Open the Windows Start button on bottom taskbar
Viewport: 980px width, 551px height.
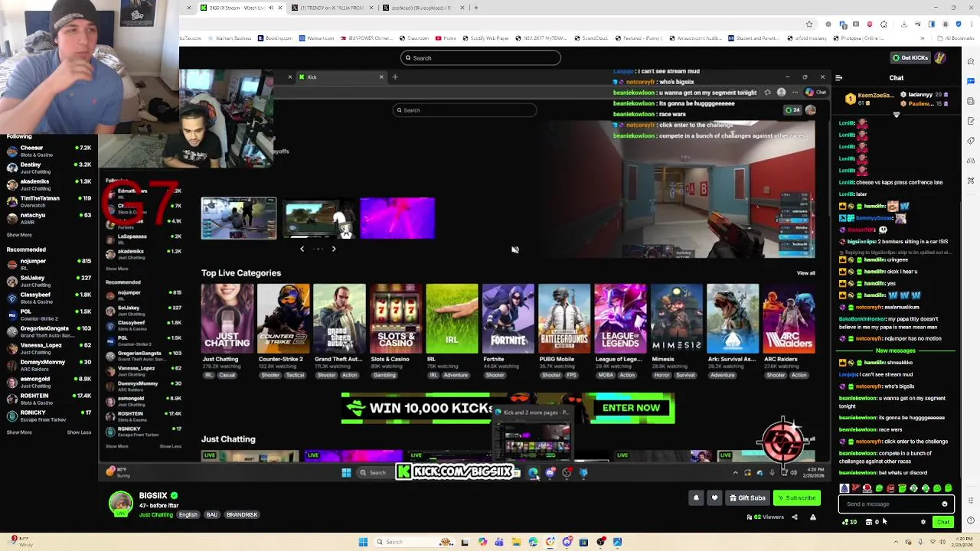pyautogui.click(x=363, y=543)
